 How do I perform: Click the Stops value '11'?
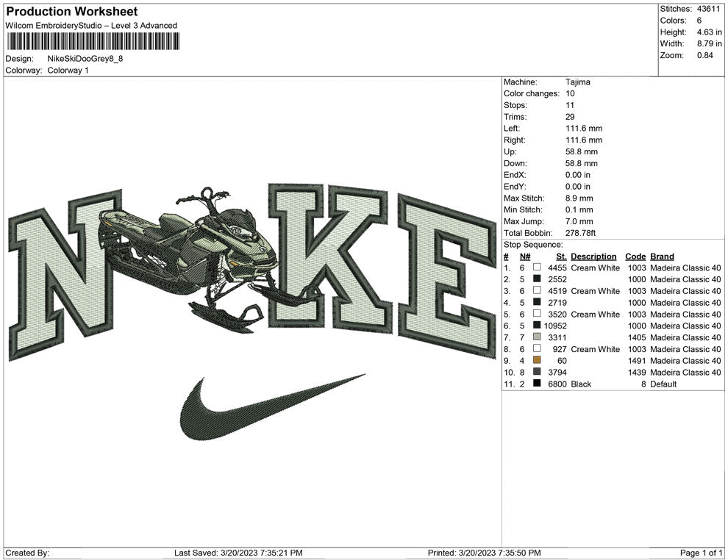pos(570,105)
